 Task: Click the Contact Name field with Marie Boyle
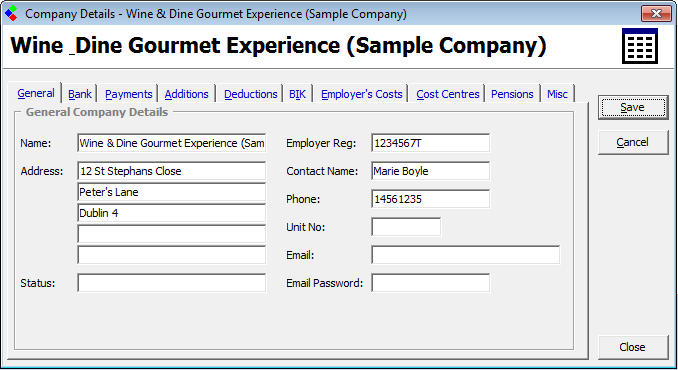tap(430, 171)
